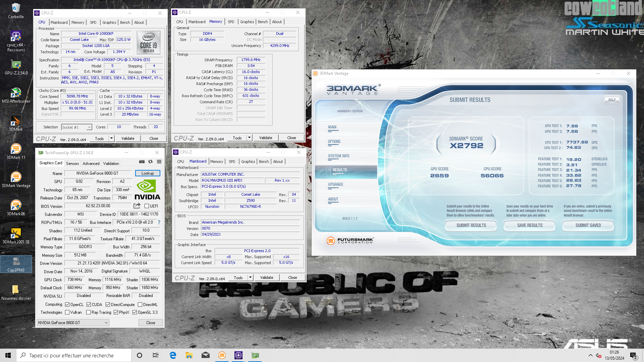Open Task View on the taskbar
The image size is (644, 362).
pos(156,355)
